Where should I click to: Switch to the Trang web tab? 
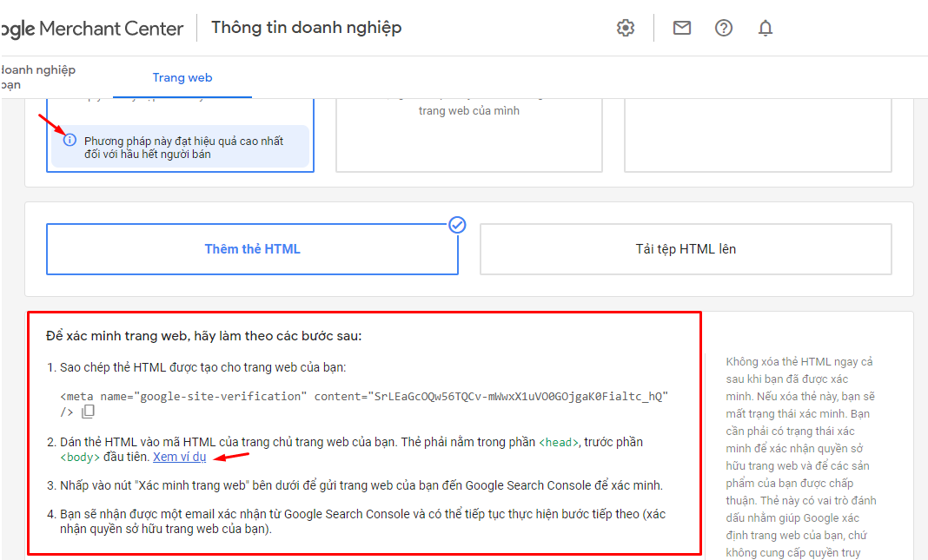[x=182, y=77]
